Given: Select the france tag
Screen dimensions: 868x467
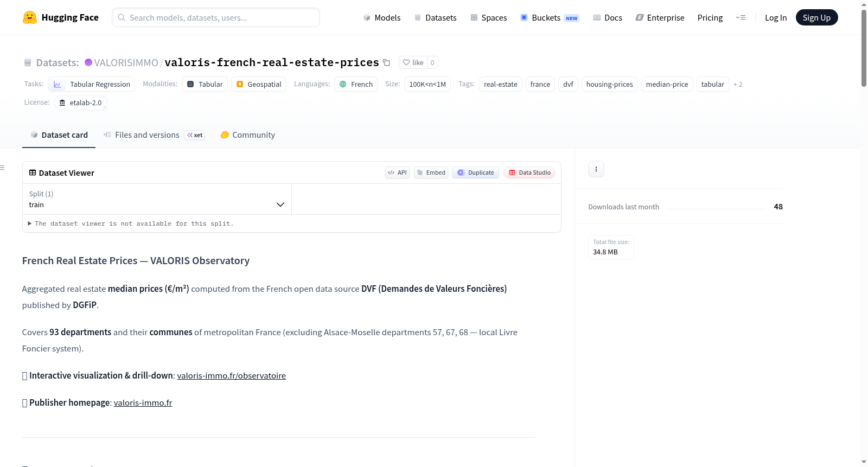Looking at the screenshot, I should [x=540, y=84].
